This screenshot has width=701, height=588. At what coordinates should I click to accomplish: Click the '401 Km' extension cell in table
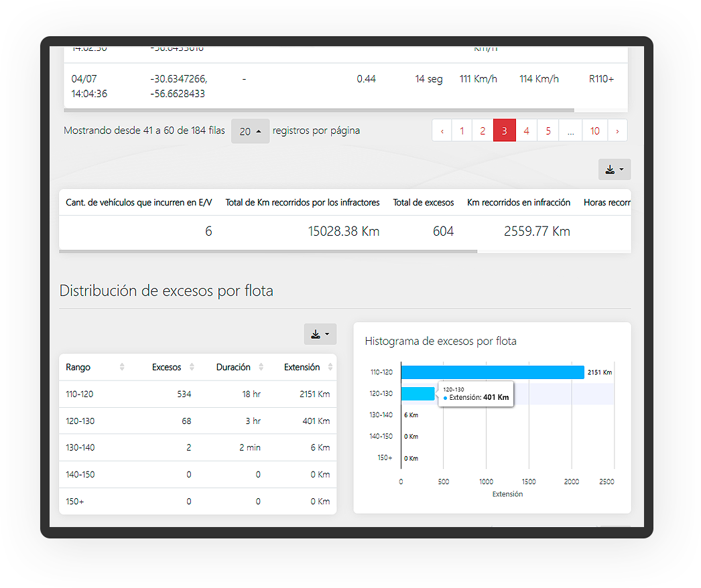point(316,421)
